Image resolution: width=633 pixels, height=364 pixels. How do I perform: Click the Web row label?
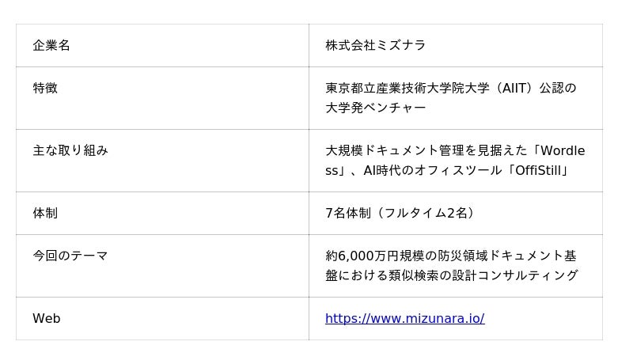click(47, 319)
